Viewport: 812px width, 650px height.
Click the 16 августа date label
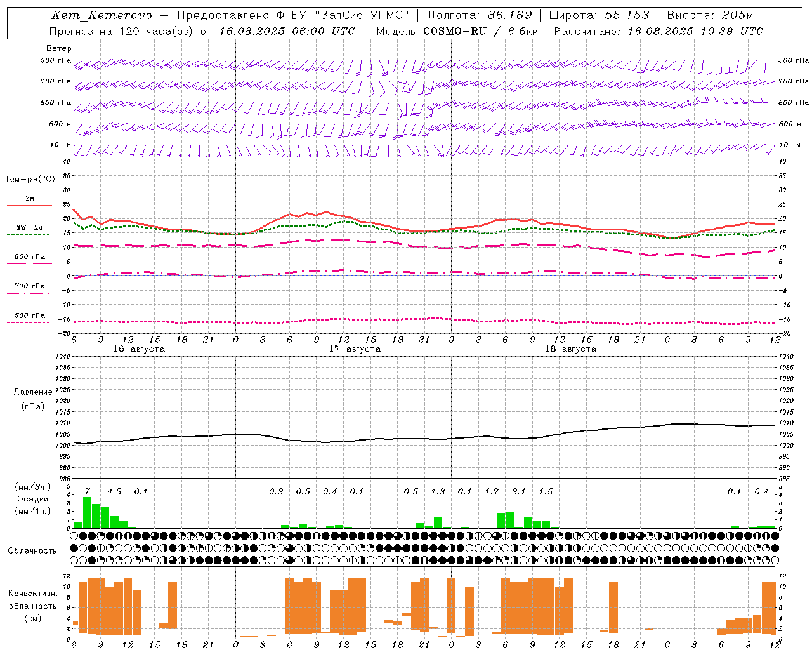click(x=139, y=349)
